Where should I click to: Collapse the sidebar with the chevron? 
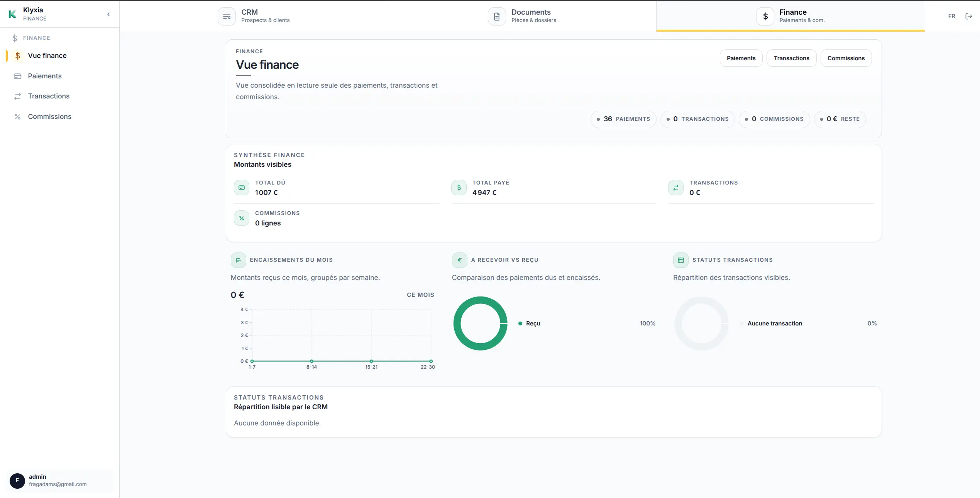(108, 14)
